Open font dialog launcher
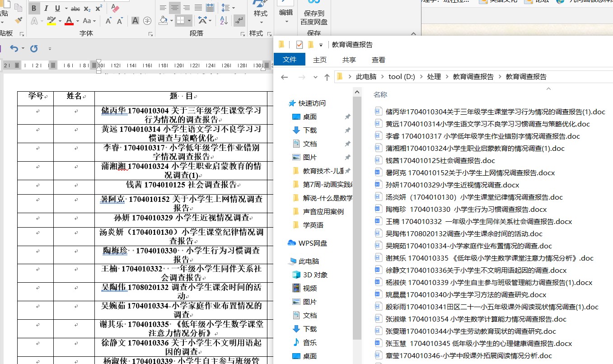The width and height of the screenshot is (613, 364). (x=150, y=34)
